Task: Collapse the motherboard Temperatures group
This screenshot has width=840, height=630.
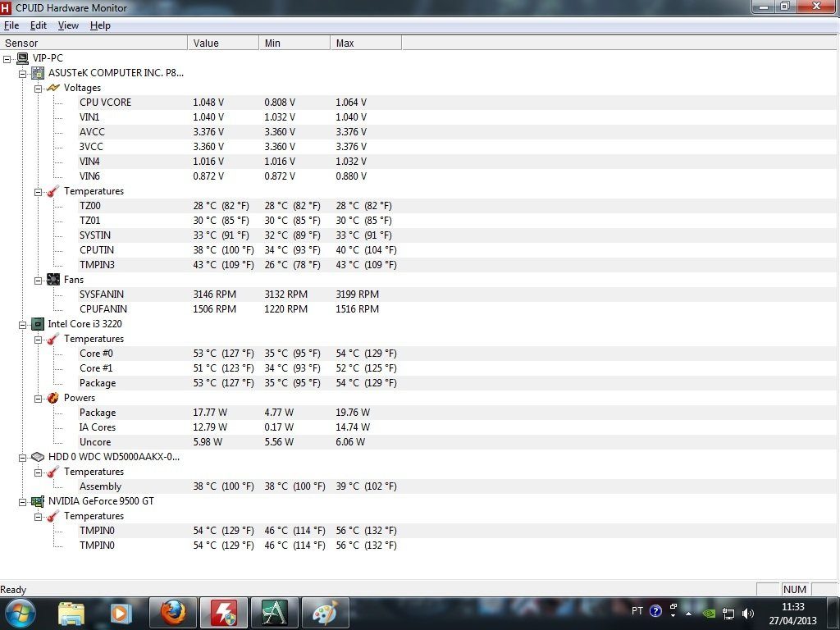Action: click(38, 192)
